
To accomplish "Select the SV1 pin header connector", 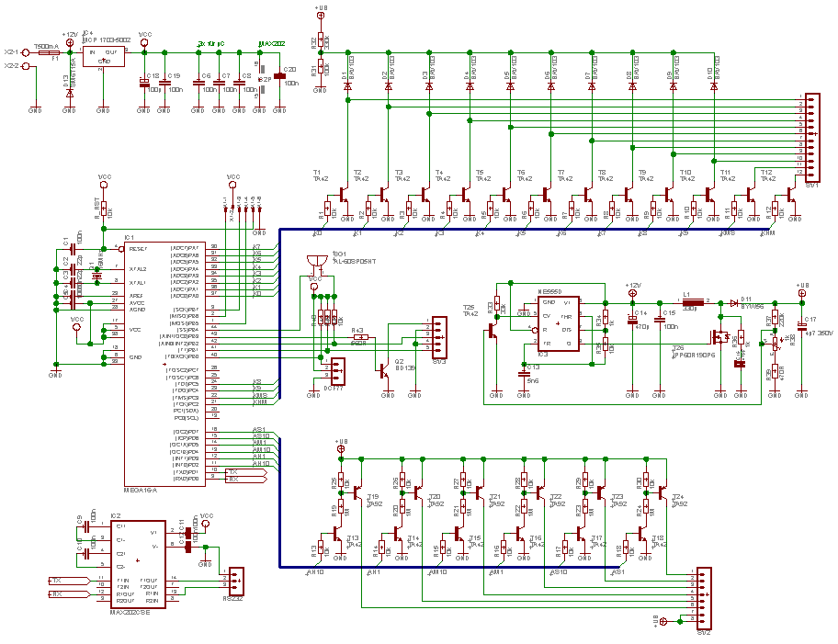I will (811, 135).
